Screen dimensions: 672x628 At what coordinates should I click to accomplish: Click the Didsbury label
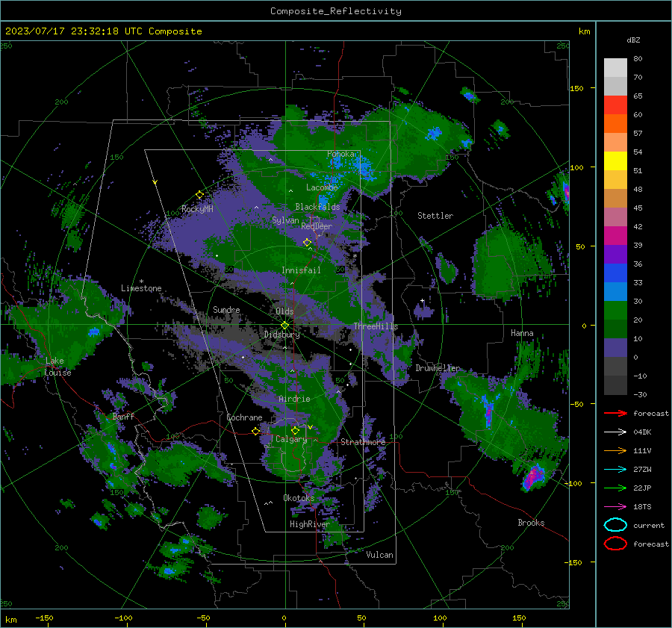[281, 335]
